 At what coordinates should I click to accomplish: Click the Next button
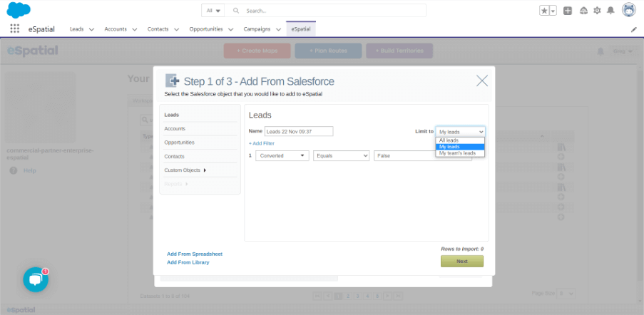point(462,262)
